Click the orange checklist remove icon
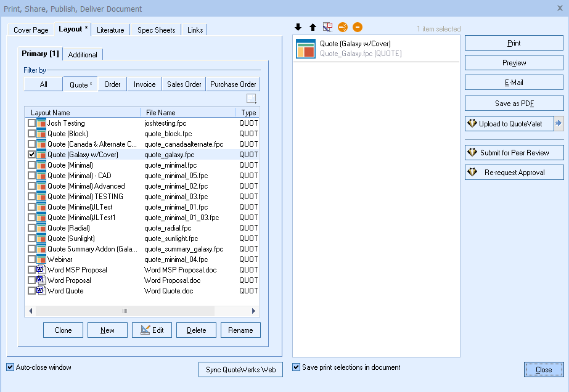Image resolution: width=569 pixels, height=392 pixels. coord(343,27)
